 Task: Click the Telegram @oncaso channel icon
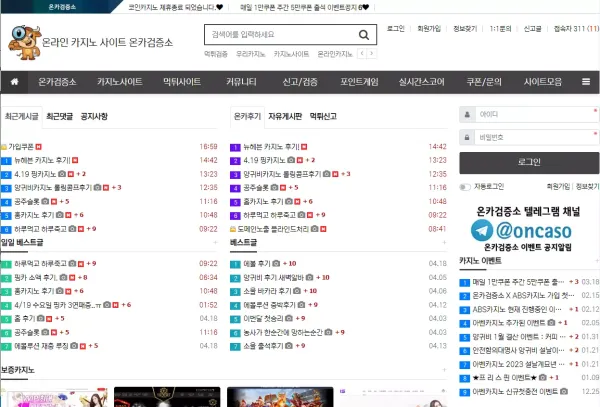(482, 230)
